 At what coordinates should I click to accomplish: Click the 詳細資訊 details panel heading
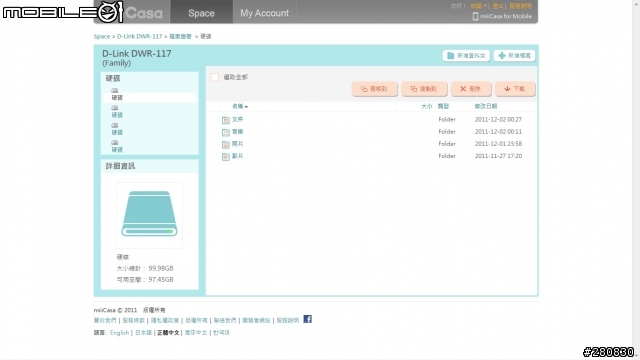(x=120, y=166)
